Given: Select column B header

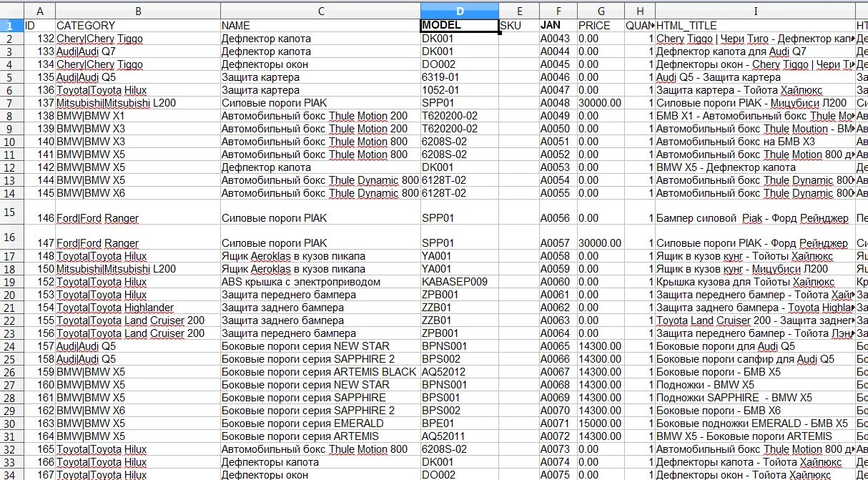Looking at the screenshot, I should tap(137, 11).
